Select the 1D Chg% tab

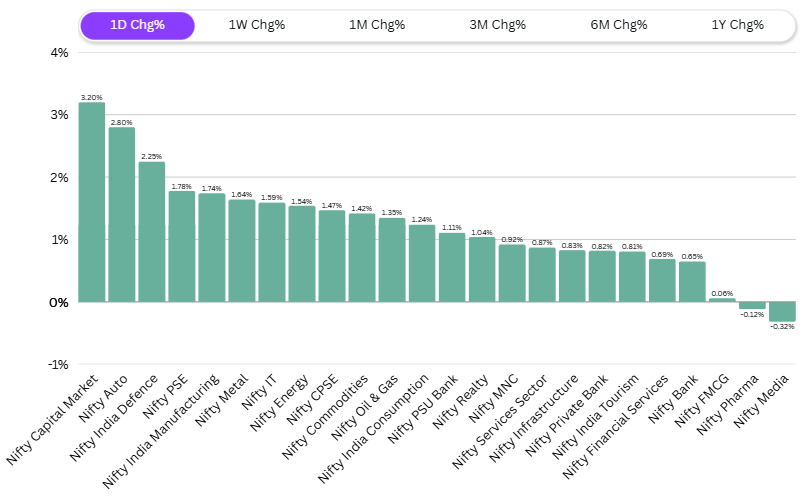[137, 25]
